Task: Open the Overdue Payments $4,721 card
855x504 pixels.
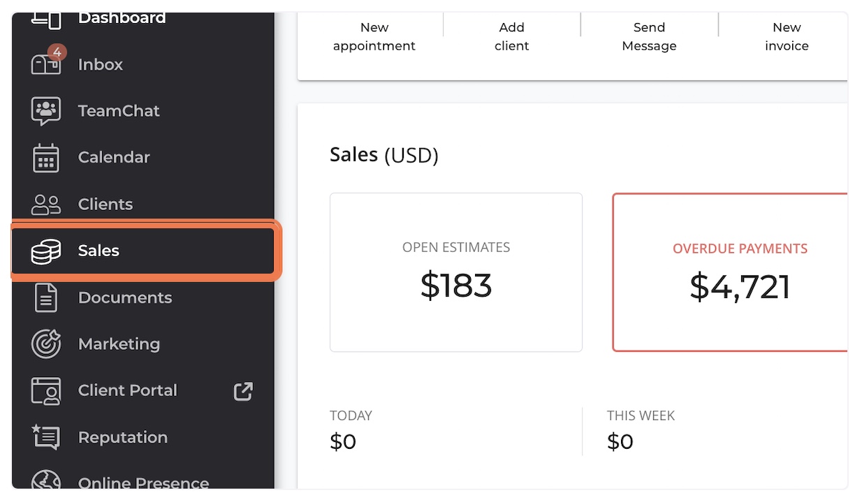Action: pyautogui.click(x=730, y=272)
